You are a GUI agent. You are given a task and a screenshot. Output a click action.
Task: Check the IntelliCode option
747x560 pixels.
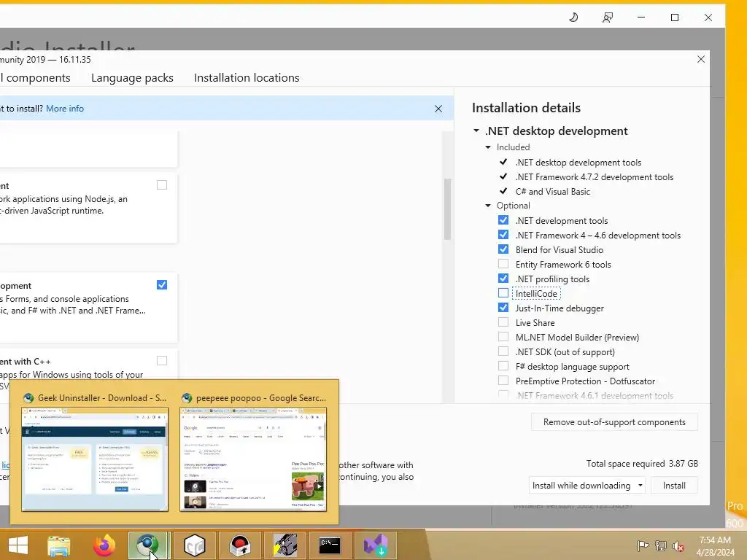503,293
